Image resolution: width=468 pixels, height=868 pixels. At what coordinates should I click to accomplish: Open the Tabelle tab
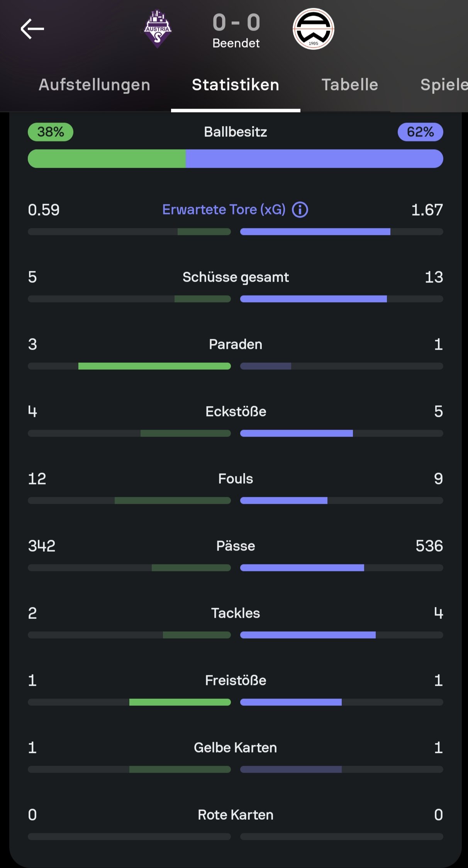350,85
